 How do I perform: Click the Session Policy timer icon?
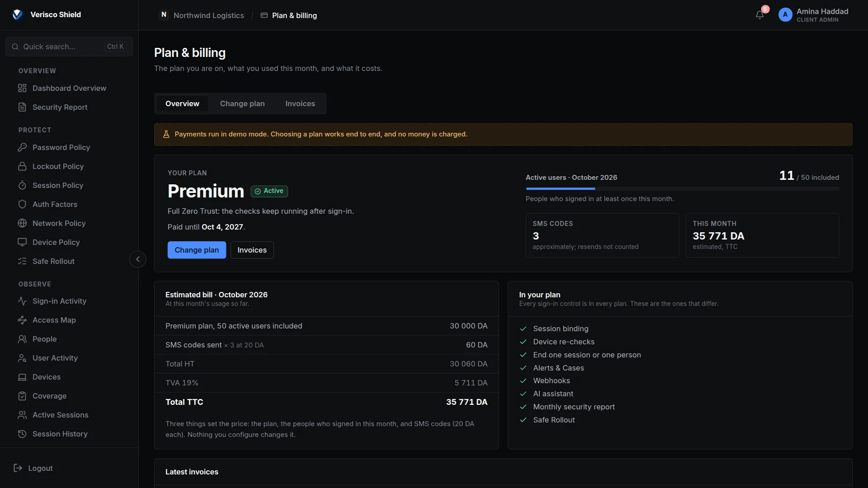(22, 185)
